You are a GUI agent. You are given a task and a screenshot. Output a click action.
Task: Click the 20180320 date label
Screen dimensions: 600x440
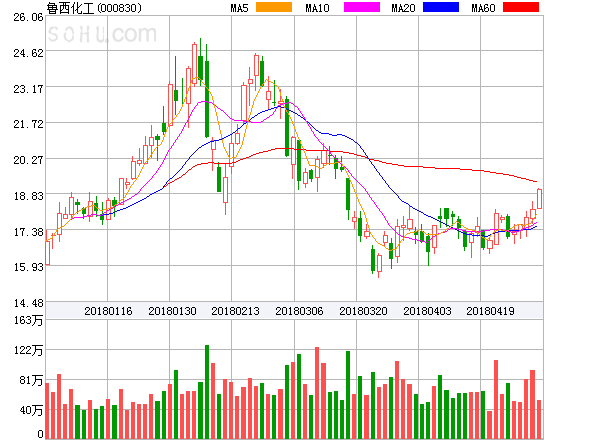(x=363, y=311)
